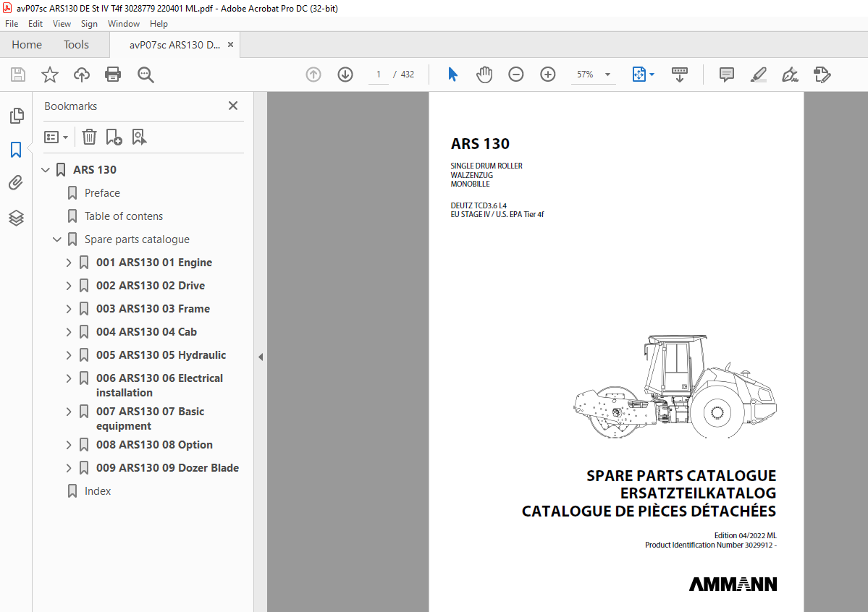The width and height of the screenshot is (868, 612).
Task: Collapse Spare parts catalogue bookmark
Action: [57, 239]
